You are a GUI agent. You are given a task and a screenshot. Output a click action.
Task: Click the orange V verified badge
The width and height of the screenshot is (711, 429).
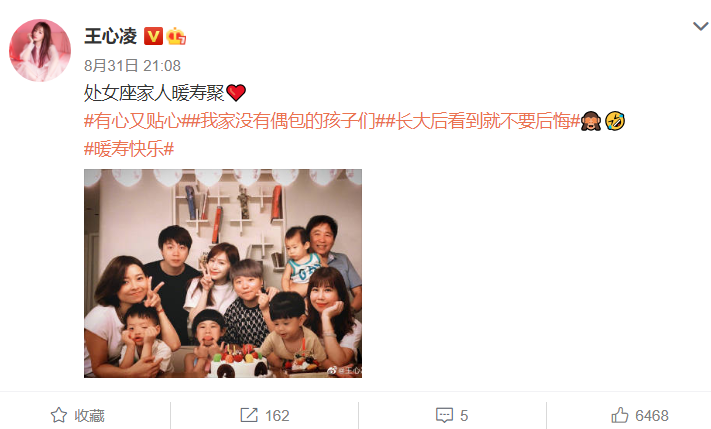[153, 36]
